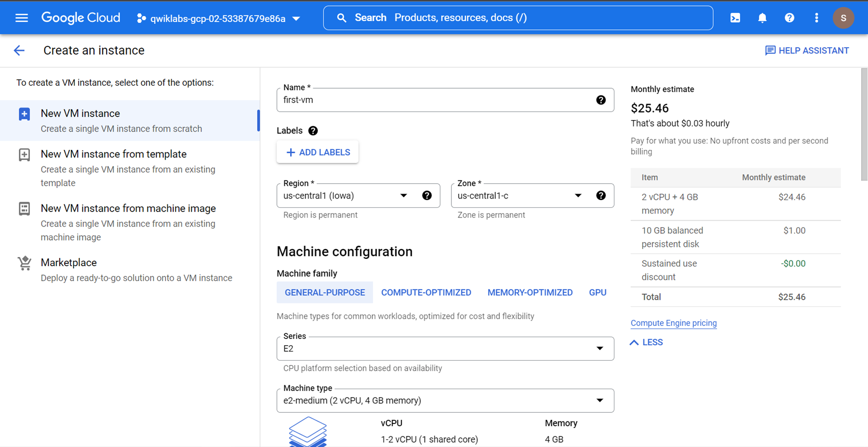Show help for Labels

313,131
